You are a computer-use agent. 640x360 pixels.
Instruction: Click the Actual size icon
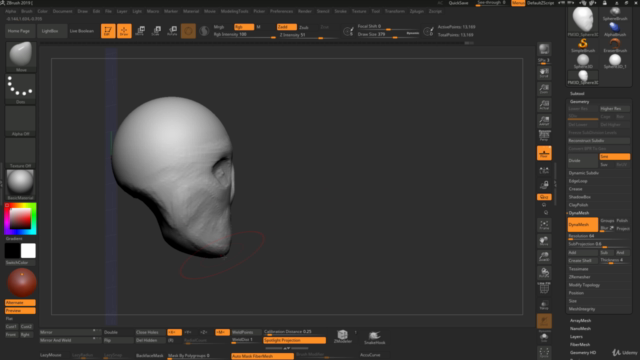[544, 104]
